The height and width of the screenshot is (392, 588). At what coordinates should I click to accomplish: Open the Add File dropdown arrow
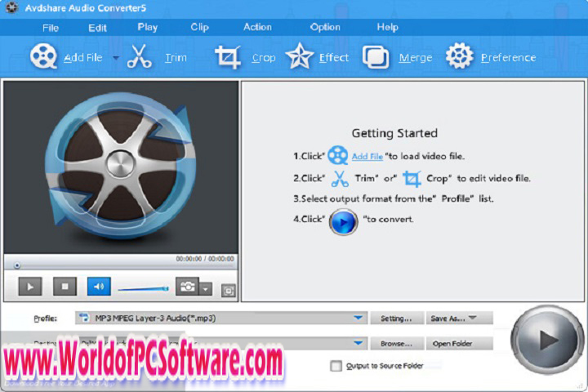(116, 58)
